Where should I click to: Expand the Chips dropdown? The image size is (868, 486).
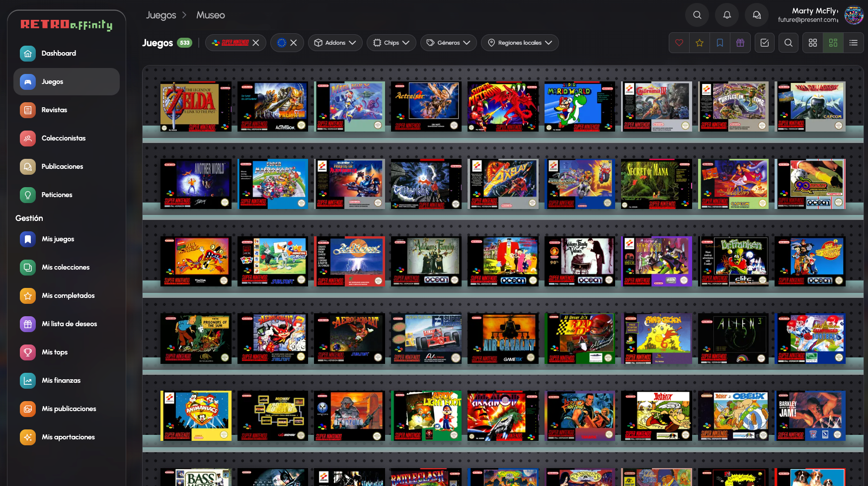[x=392, y=43]
